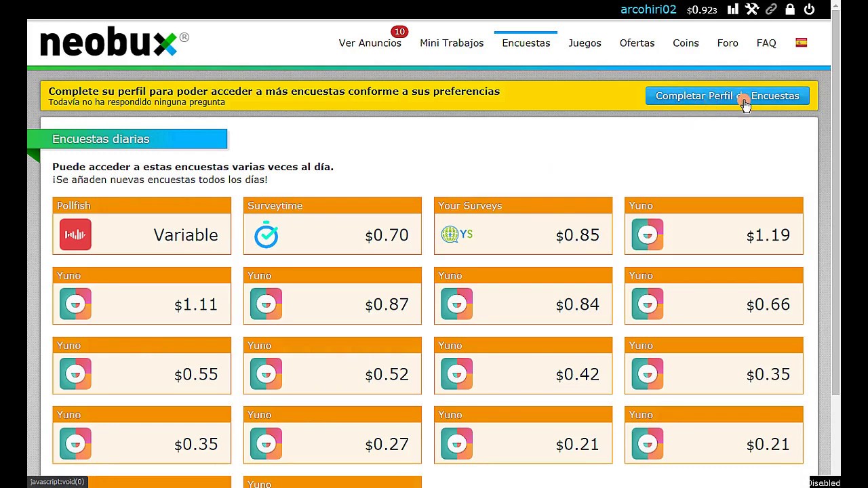Open the arcohiri02 account link

pyautogui.click(x=648, y=9)
